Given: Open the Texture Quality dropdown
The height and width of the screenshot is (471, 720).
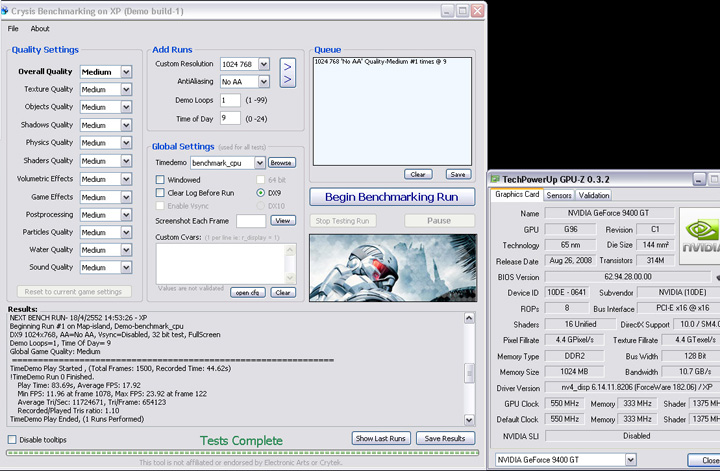Looking at the screenshot, I should coord(126,90).
